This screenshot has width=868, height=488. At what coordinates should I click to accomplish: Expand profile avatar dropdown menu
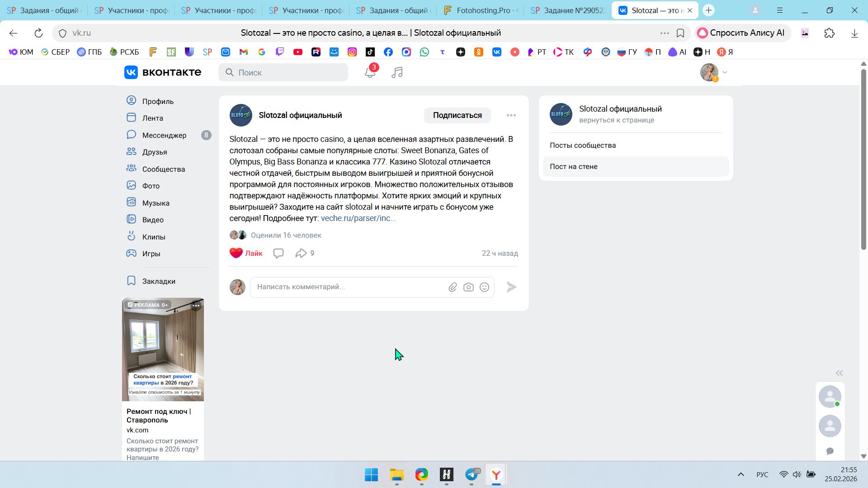(x=713, y=72)
